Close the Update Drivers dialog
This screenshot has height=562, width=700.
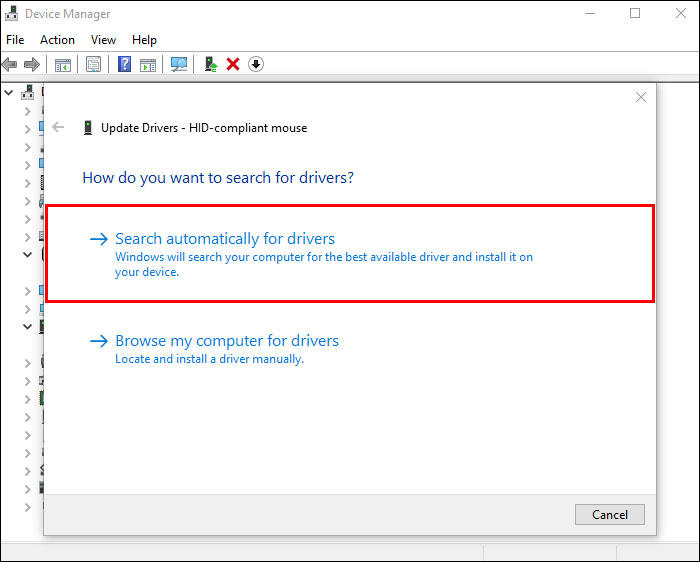pyautogui.click(x=641, y=97)
